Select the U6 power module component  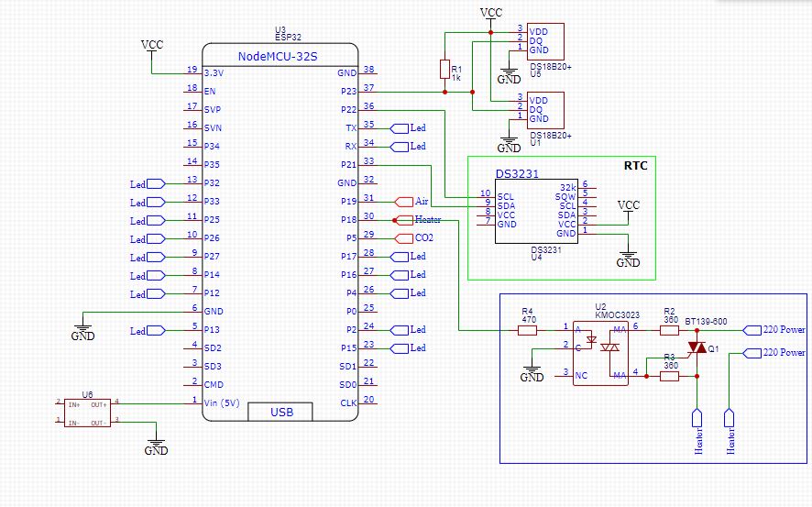[87, 412]
